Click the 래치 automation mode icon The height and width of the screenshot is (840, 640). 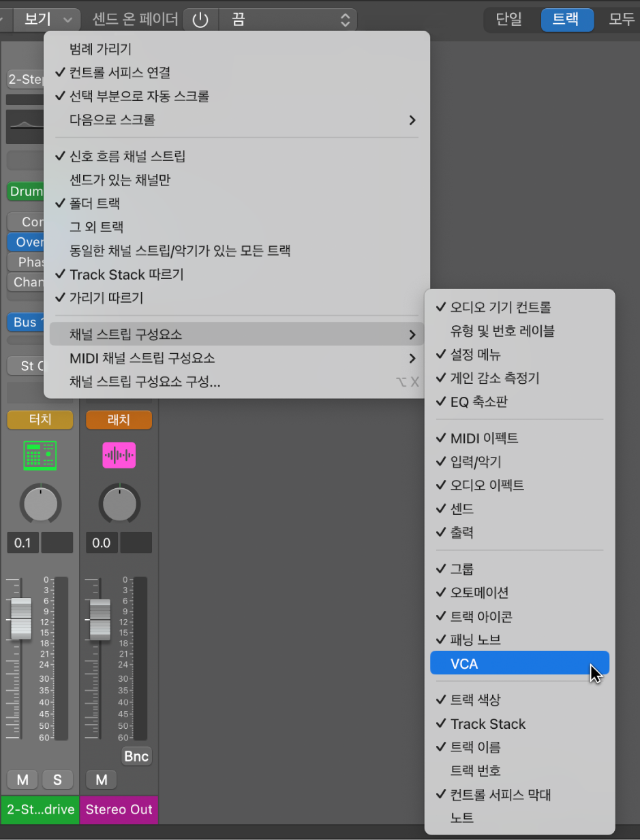[119, 419]
